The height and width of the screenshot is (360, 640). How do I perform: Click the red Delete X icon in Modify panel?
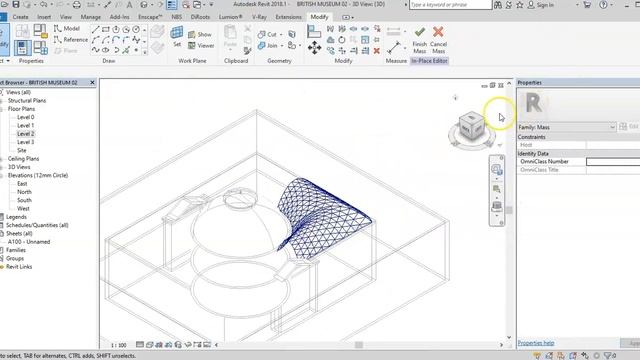pyautogui.click(x=377, y=51)
